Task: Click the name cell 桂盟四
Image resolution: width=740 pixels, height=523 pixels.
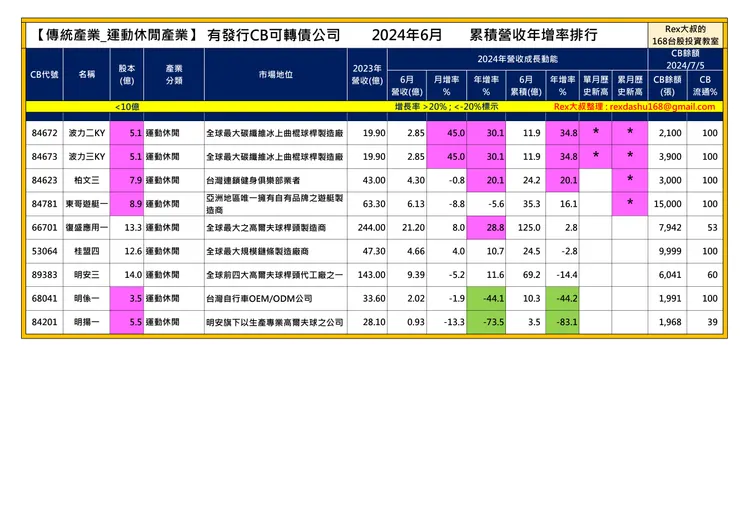Action: 86,251
